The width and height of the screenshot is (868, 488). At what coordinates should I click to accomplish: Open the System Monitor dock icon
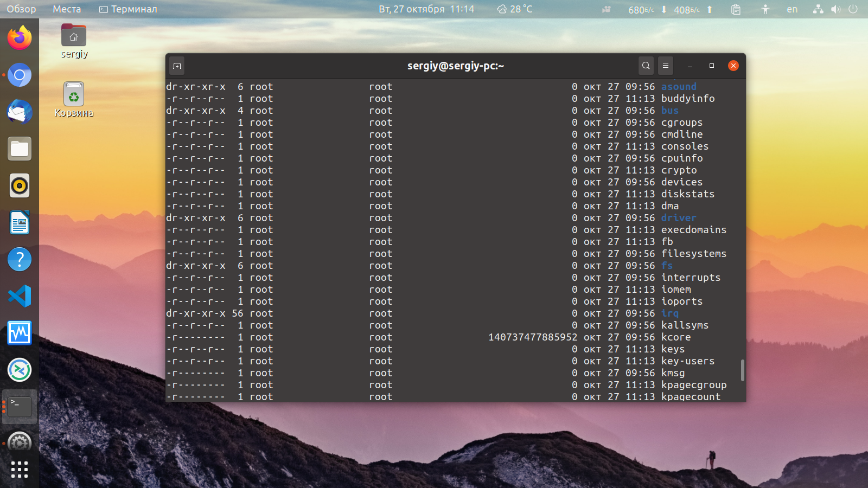[20, 333]
